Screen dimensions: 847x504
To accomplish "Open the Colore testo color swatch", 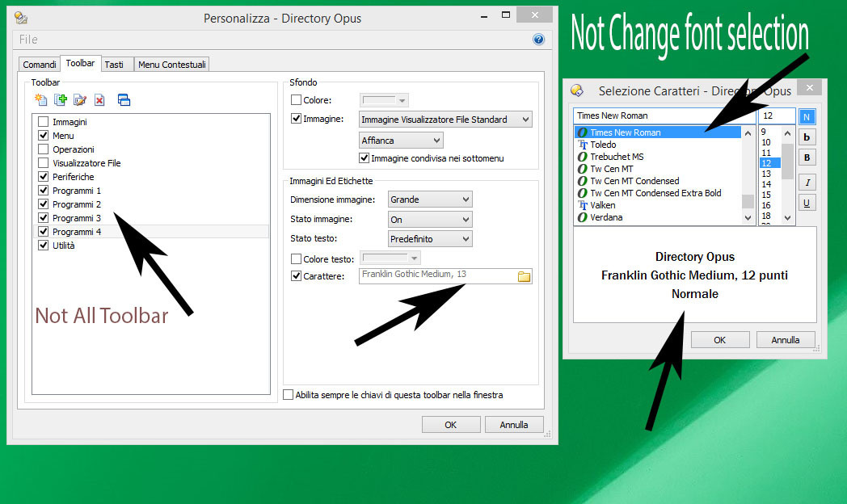I will click(390, 258).
